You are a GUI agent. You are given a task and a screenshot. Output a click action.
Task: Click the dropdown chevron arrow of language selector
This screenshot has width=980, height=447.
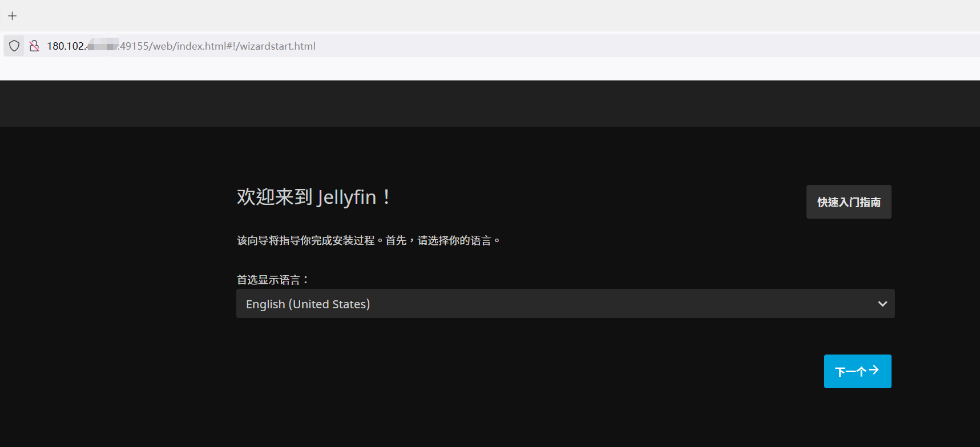point(882,304)
